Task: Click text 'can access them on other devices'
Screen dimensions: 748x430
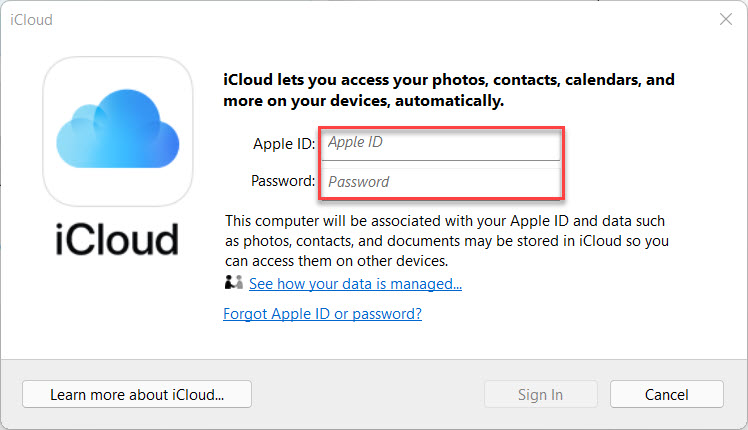Action: click(x=335, y=261)
